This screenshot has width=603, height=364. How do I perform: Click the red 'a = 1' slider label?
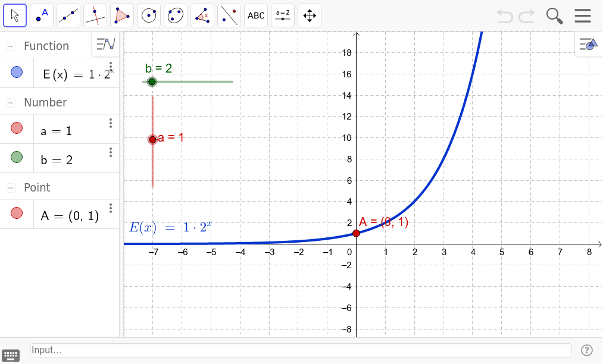point(171,137)
